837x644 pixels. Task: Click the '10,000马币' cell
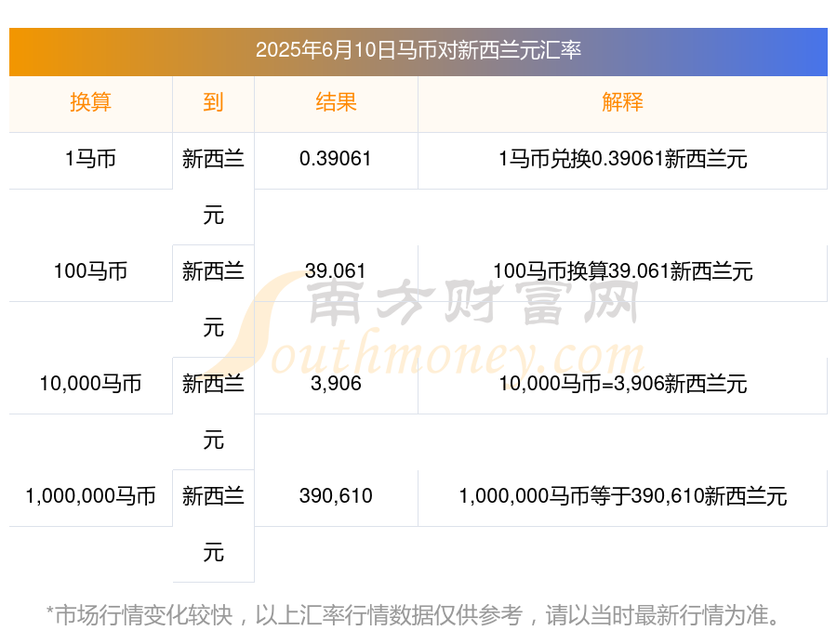[x=91, y=384]
